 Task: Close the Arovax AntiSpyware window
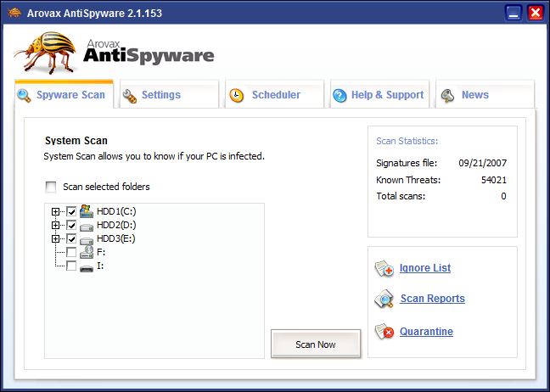tap(536, 14)
